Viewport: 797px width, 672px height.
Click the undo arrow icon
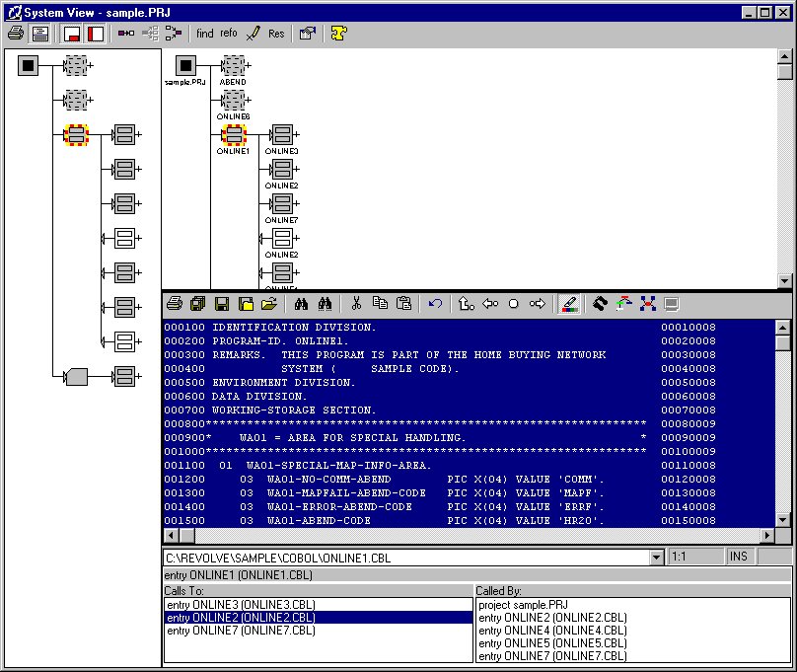[x=435, y=304]
